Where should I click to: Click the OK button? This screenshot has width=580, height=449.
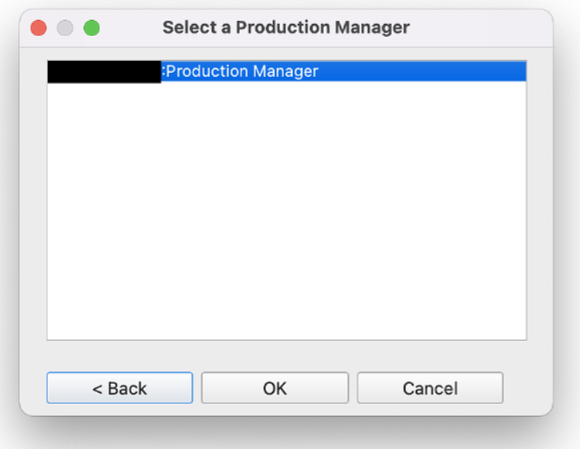click(x=275, y=388)
